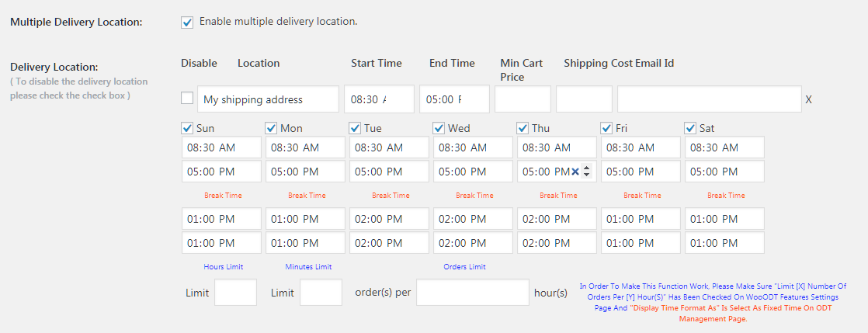Edit Sunday's 08:30 AM start time
The width and height of the screenshot is (868, 333).
tap(221, 147)
